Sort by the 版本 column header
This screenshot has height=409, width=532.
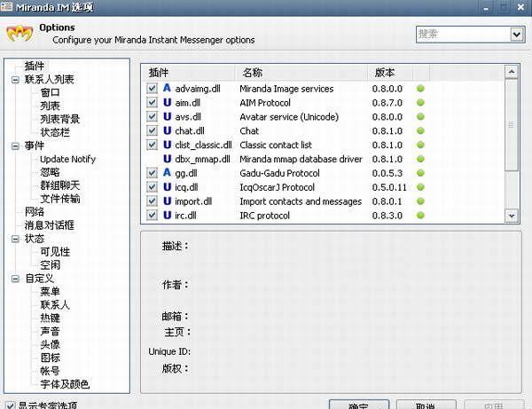pyautogui.click(x=390, y=73)
